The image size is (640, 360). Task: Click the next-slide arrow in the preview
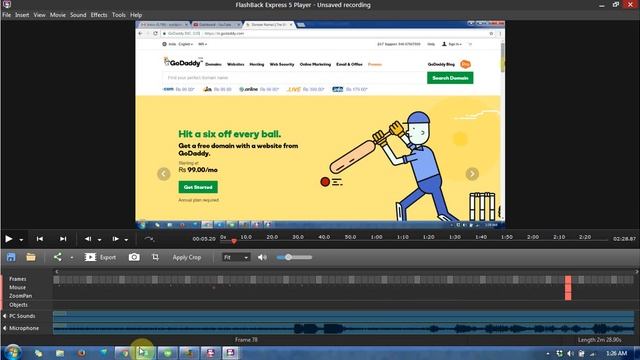pyautogui.click(x=472, y=173)
